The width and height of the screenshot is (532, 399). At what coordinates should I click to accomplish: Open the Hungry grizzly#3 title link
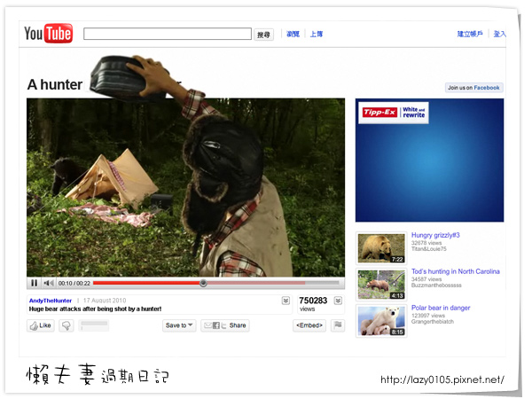click(435, 235)
